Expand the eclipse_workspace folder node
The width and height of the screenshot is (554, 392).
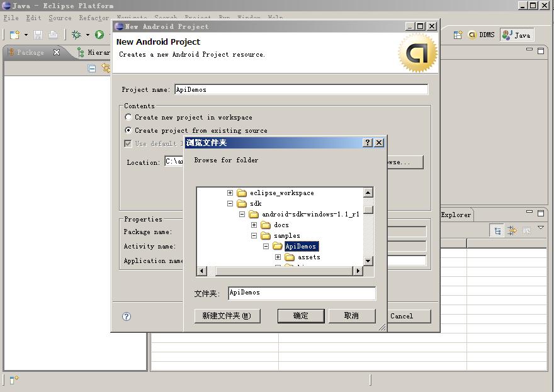230,193
